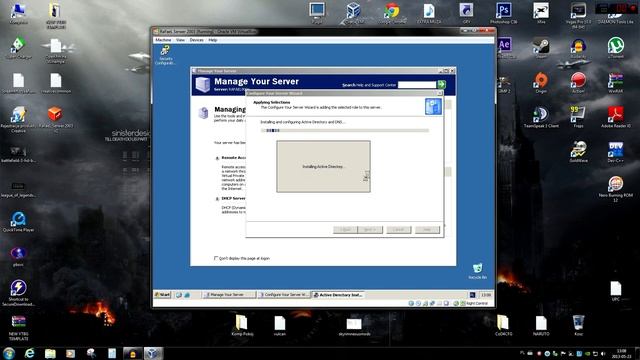Click the DAEMON Tools Lite icon
Viewport: 640px width, 360px height.
pos(616,13)
